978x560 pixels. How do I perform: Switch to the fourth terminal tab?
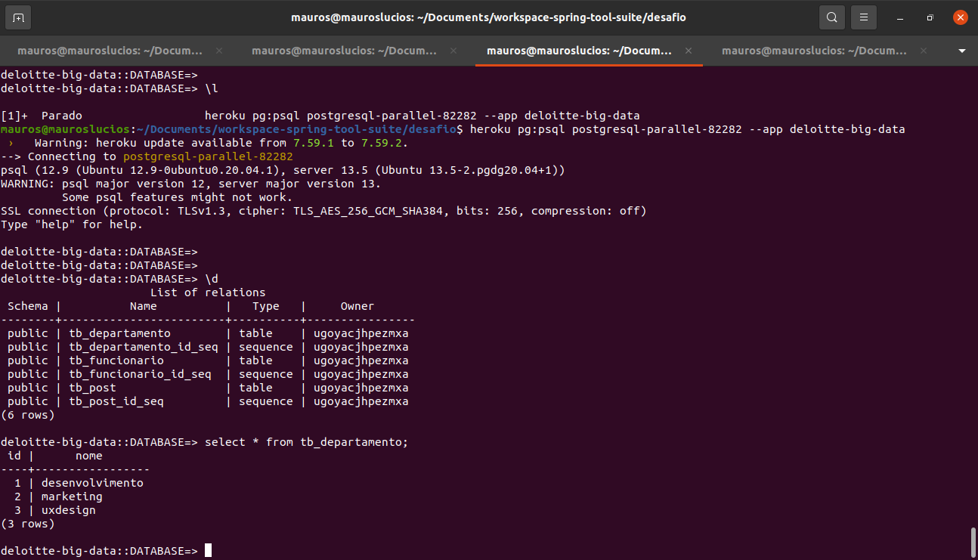point(814,51)
